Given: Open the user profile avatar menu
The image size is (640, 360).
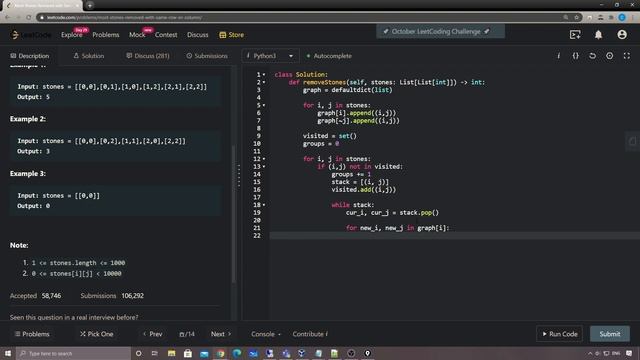Looking at the screenshot, I should point(622,35).
